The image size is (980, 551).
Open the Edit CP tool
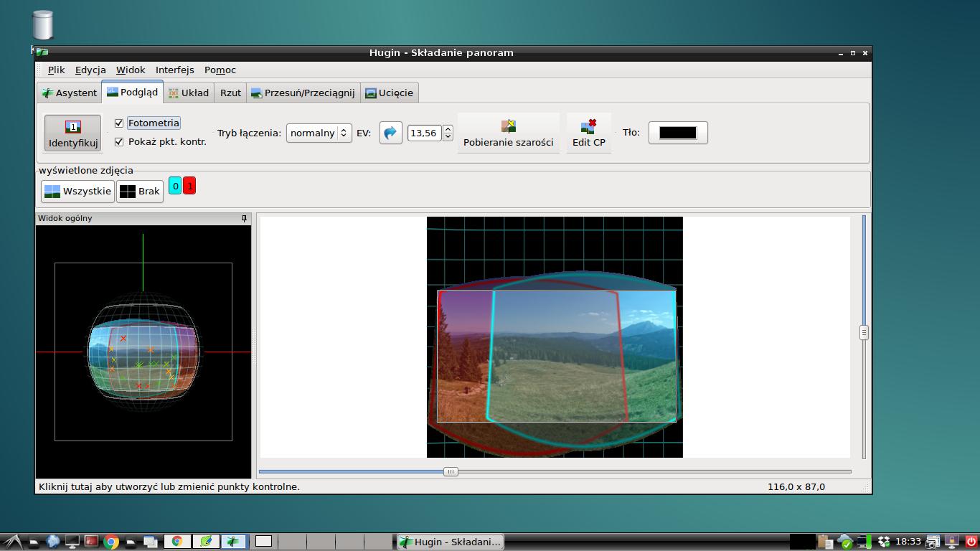click(588, 133)
